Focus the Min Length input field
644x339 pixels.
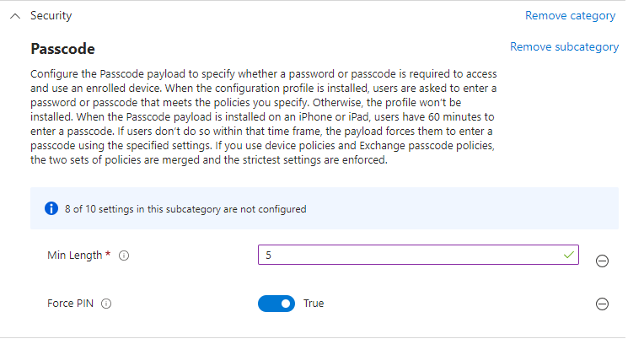click(x=418, y=255)
